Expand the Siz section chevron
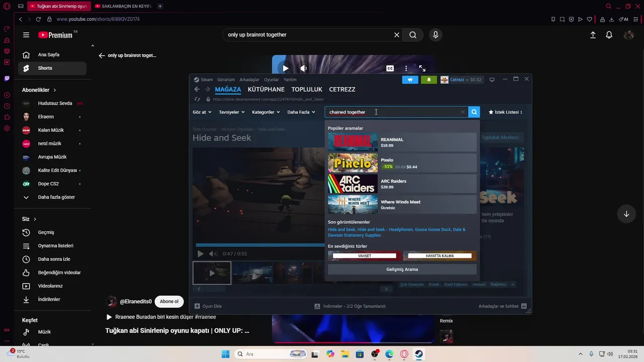 click(35, 219)
